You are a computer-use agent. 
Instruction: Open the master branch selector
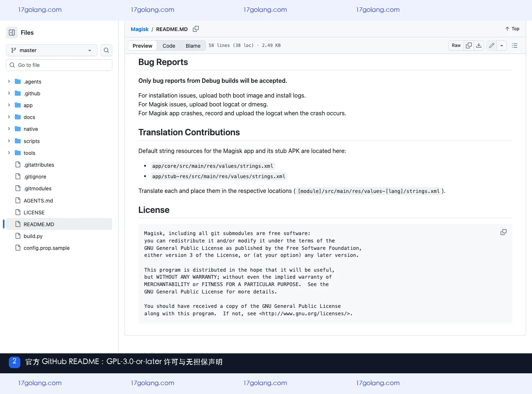(52, 50)
